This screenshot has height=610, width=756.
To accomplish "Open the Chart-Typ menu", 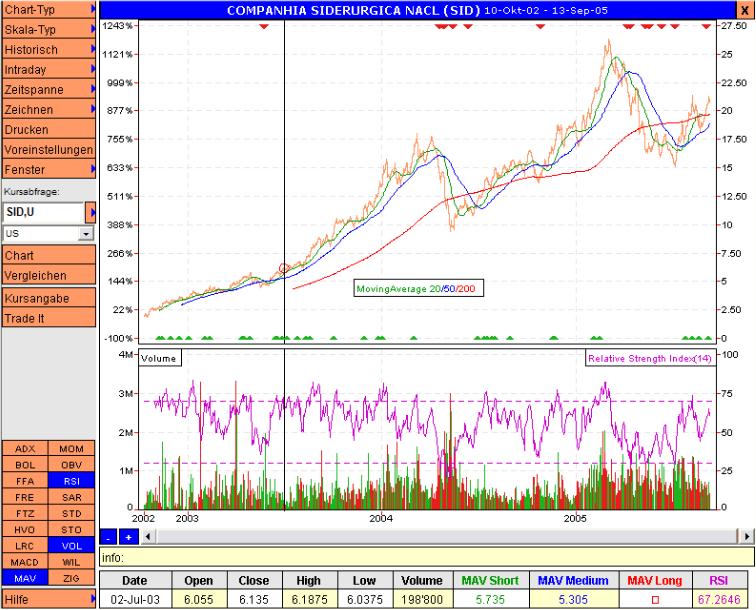I will click(49, 10).
